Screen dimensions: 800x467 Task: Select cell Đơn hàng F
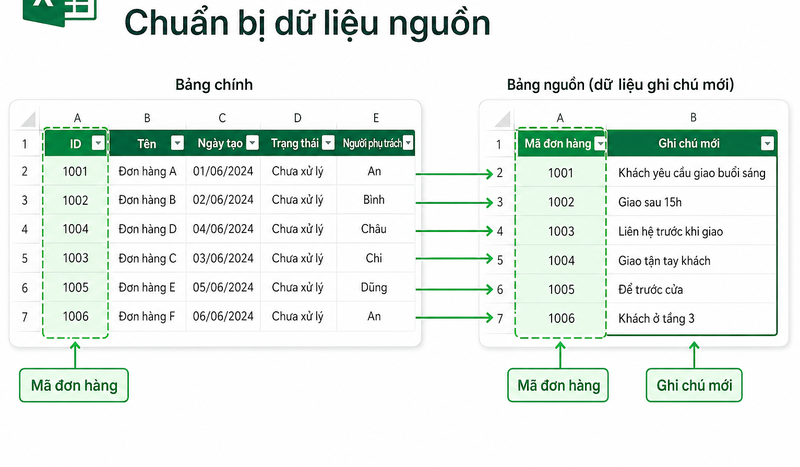(147, 316)
